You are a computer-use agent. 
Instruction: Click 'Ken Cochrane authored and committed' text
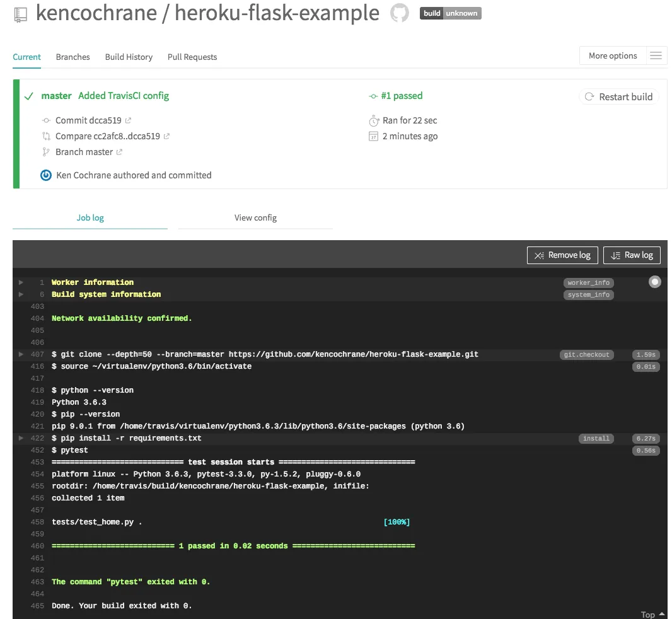click(134, 175)
